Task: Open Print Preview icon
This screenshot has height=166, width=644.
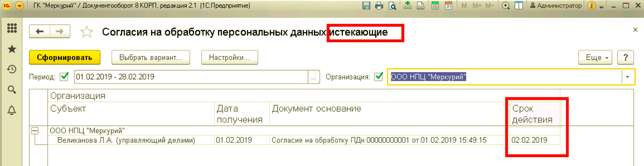Action: pyautogui.click(x=392, y=6)
